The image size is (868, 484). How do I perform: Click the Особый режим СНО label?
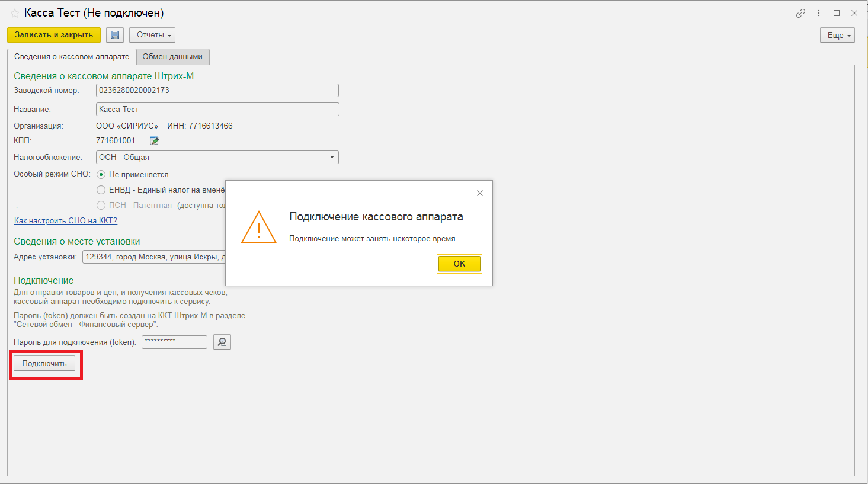(52, 174)
